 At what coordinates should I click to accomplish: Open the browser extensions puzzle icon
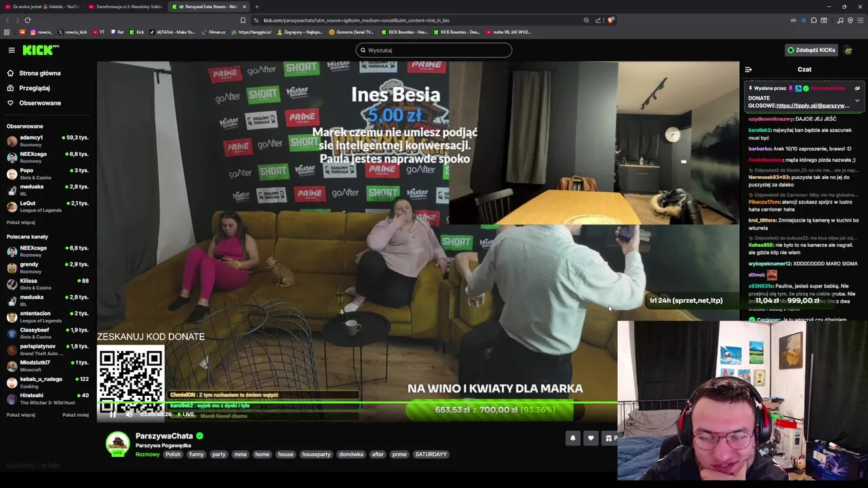click(x=814, y=20)
